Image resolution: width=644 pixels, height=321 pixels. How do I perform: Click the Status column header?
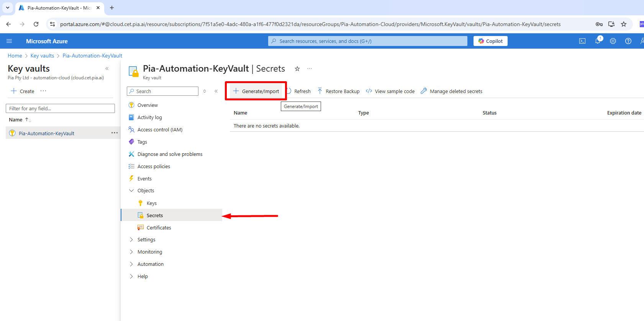point(490,113)
